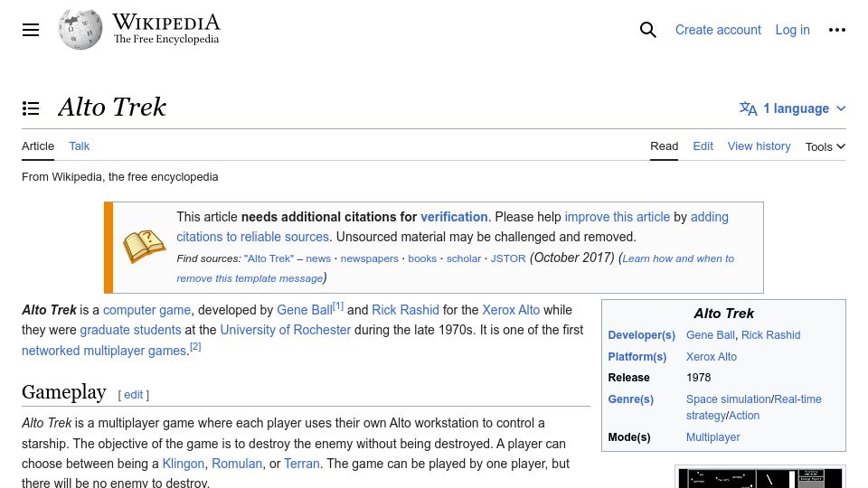The height and width of the screenshot is (488, 868).
Task: Click Create account link
Action: (x=718, y=30)
